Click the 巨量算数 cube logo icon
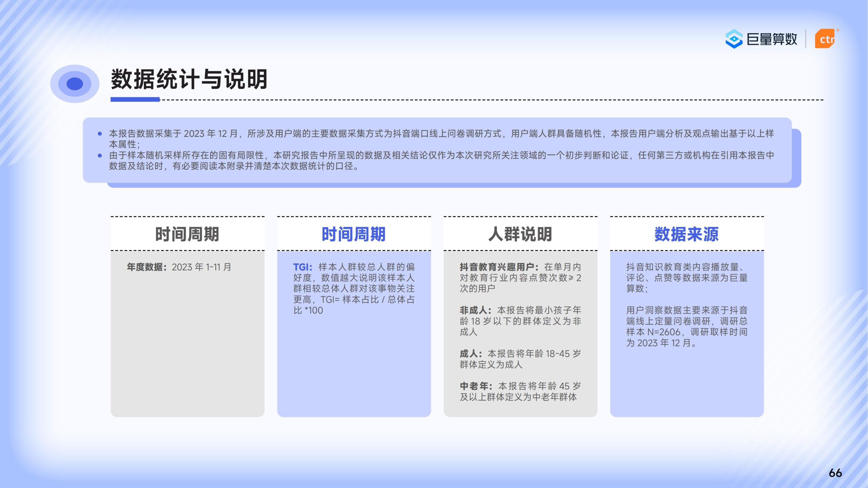This screenshot has height=488, width=868. (x=734, y=39)
